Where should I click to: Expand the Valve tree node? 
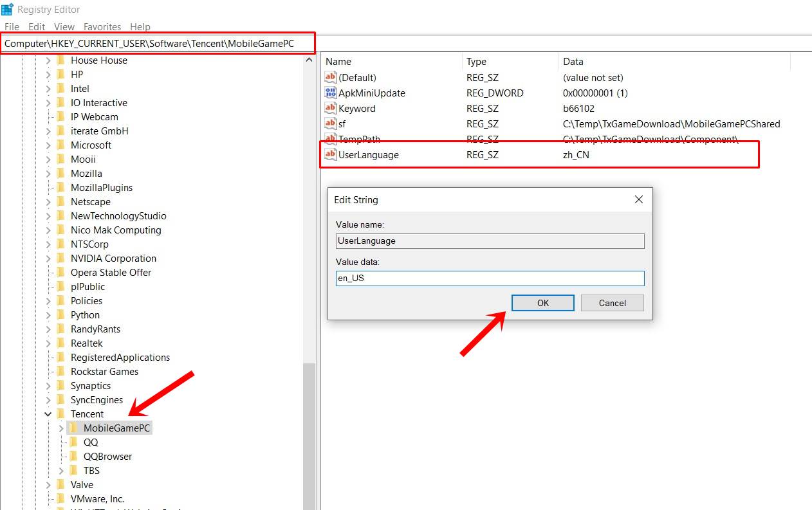48,485
